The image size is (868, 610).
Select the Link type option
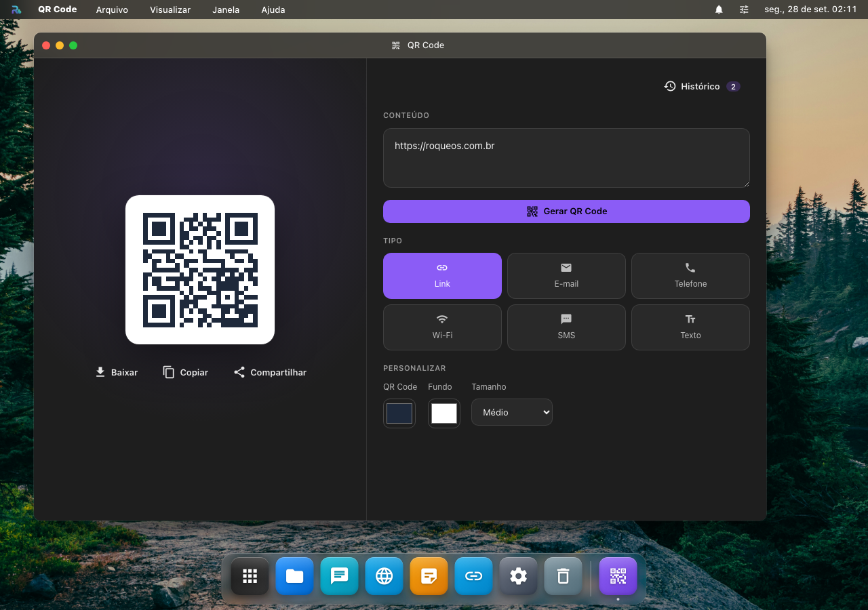442,276
